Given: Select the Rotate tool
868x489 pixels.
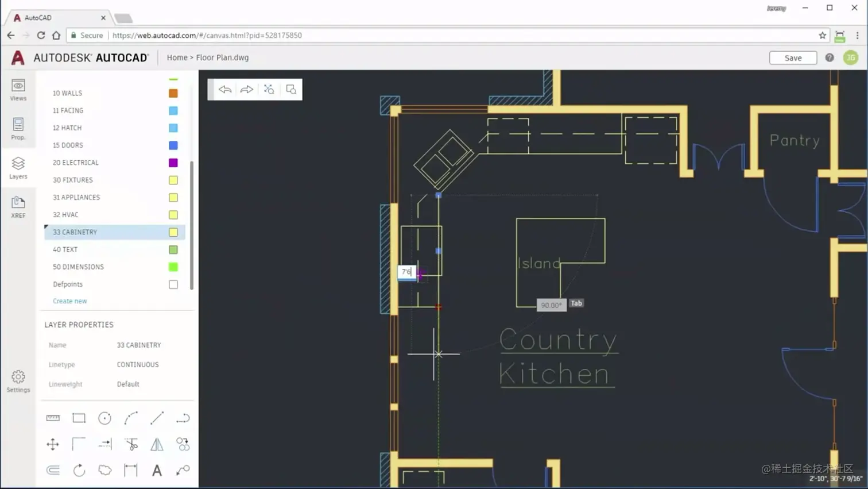Looking at the screenshot, I should (79, 470).
